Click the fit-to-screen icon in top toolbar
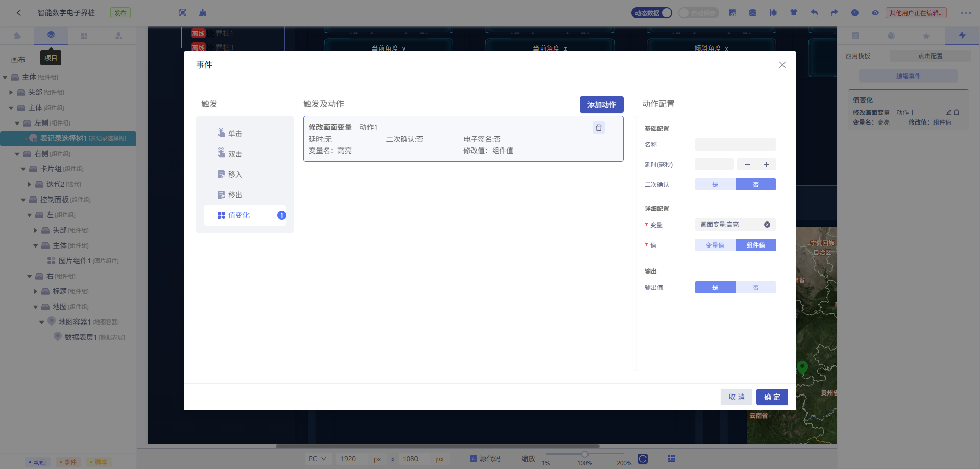The height and width of the screenshot is (469, 980). coord(182,13)
